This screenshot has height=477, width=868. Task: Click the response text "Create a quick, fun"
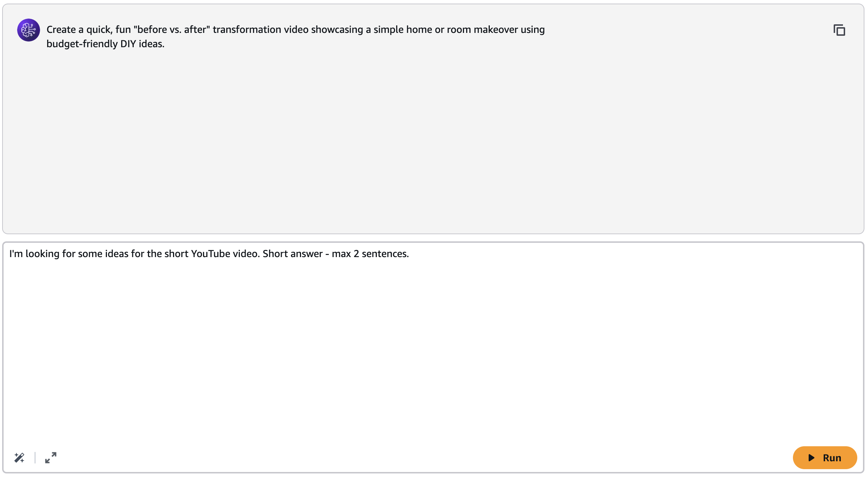click(89, 30)
